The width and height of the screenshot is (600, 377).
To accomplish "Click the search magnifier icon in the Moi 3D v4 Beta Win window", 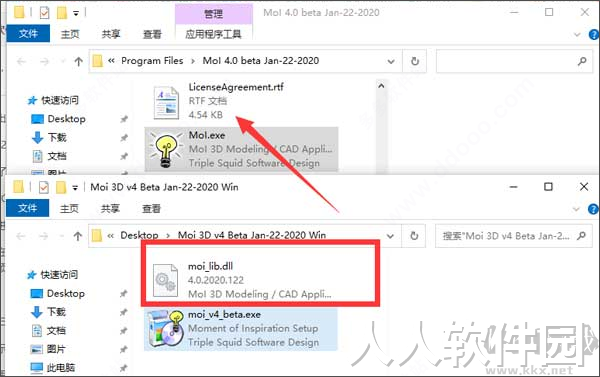I will pyautogui.click(x=581, y=236).
